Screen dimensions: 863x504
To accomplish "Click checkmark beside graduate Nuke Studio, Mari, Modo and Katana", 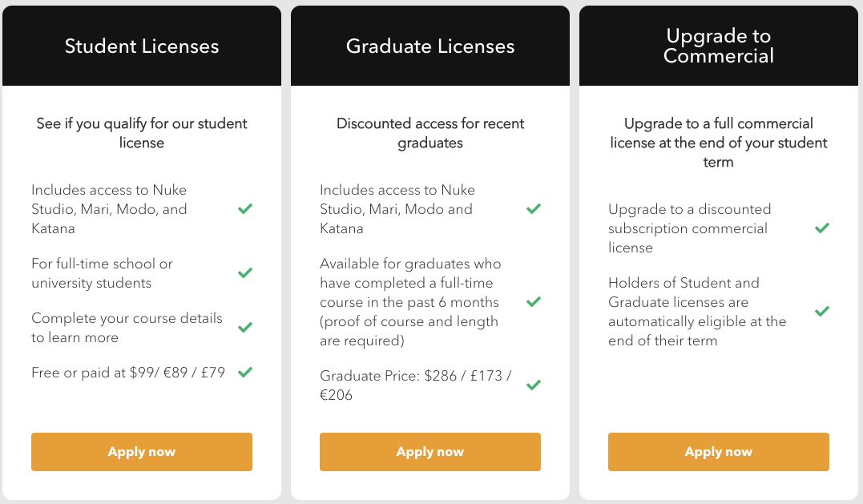I will (534, 208).
